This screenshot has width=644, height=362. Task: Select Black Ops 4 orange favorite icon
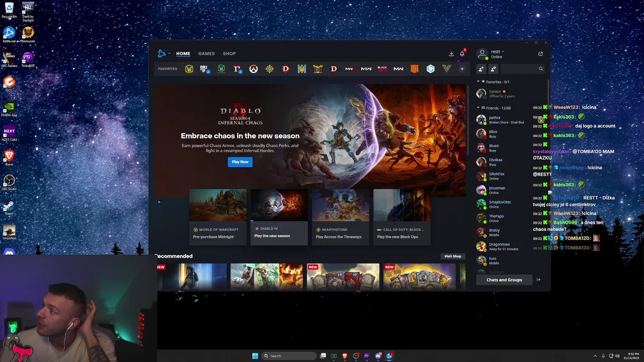(x=415, y=69)
